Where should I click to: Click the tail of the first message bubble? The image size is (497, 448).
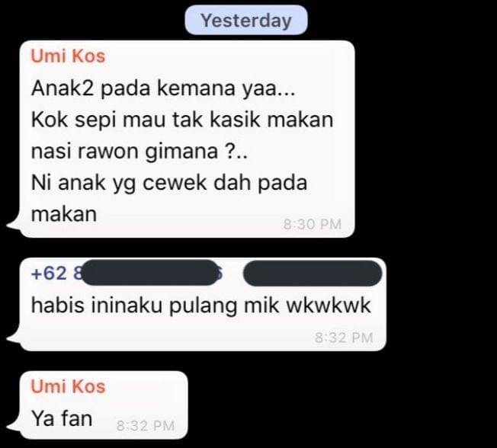[x=14, y=226]
